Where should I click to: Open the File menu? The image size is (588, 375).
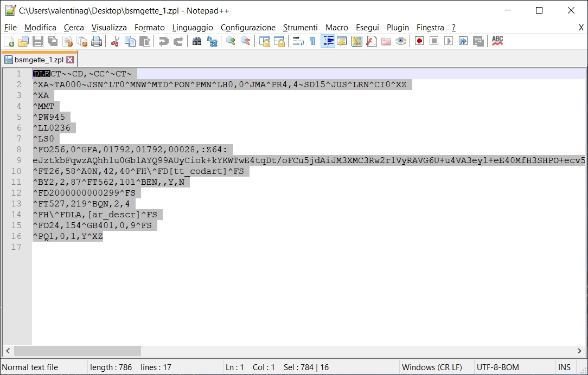tap(10, 27)
